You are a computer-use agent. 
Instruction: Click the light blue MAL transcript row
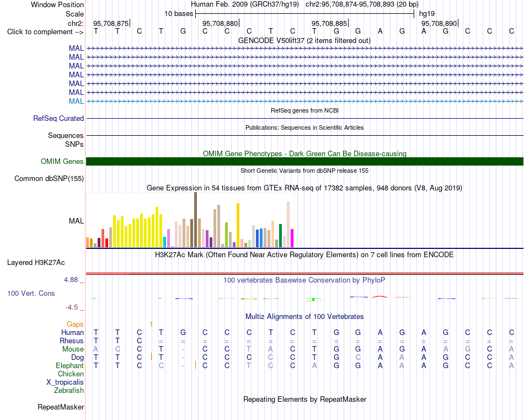304,101
